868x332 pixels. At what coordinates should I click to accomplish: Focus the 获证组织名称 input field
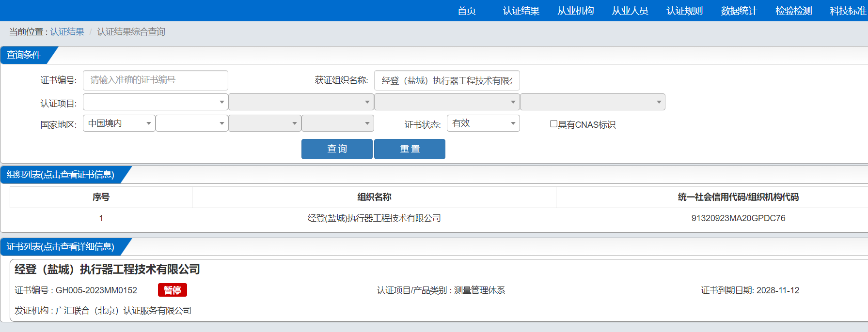tap(447, 80)
